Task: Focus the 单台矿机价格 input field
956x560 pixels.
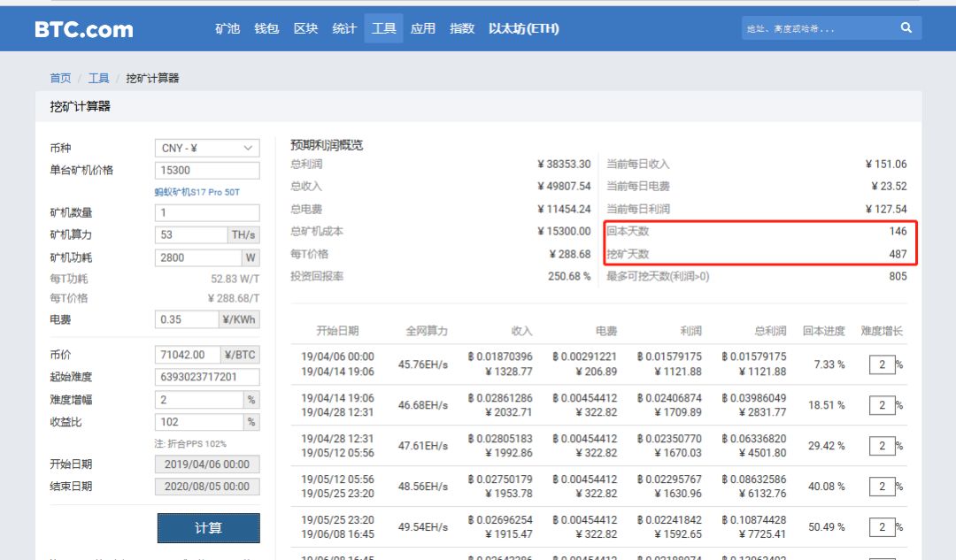Action: pyautogui.click(x=207, y=171)
